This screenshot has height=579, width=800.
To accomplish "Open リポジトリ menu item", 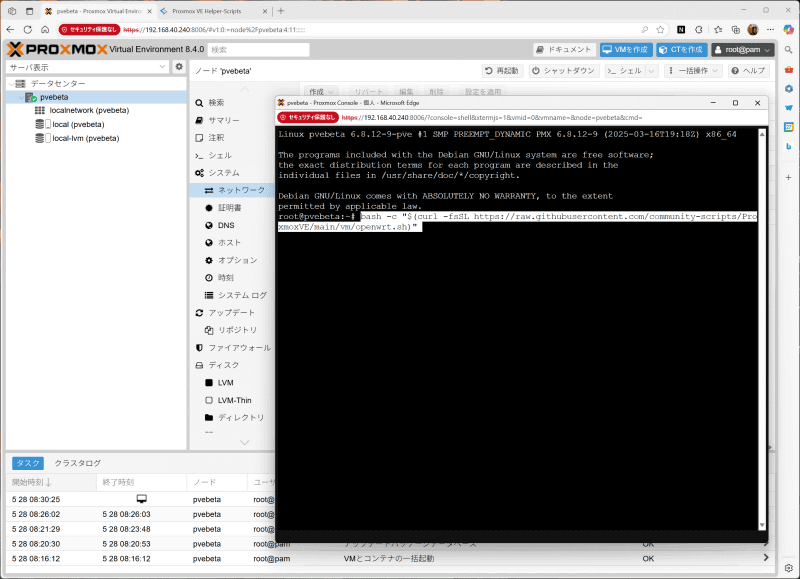I will tap(237, 330).
